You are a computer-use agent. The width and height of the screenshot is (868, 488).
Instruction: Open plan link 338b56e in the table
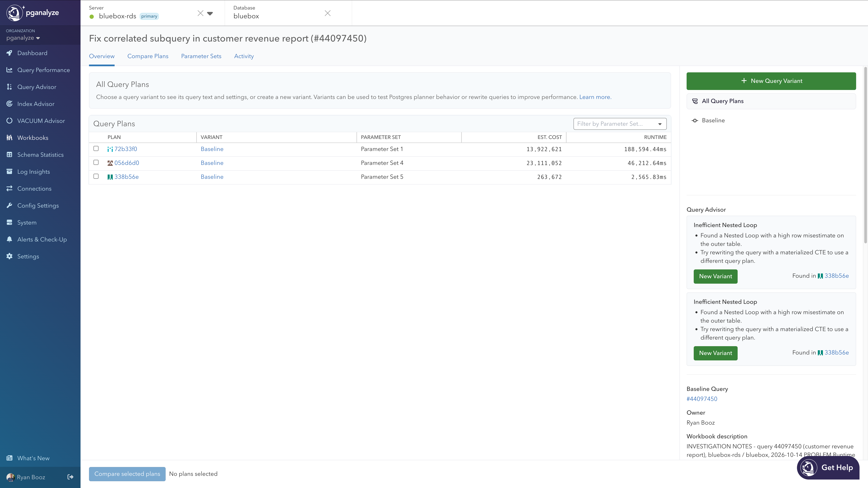126,177
